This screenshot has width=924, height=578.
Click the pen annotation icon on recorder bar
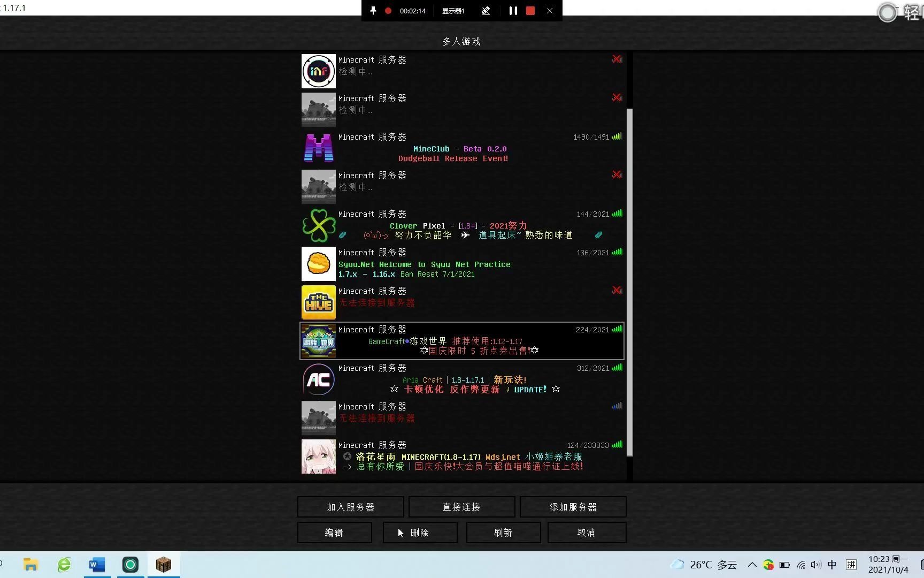486,11
